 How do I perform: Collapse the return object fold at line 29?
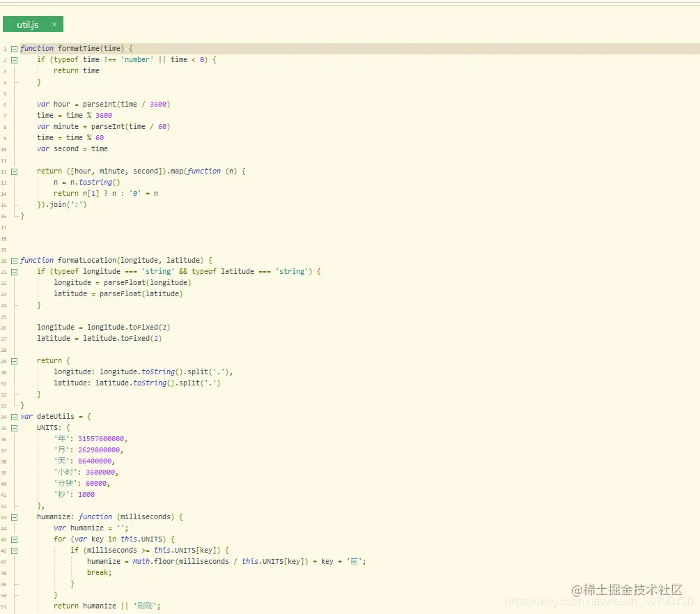pos(15,361)
